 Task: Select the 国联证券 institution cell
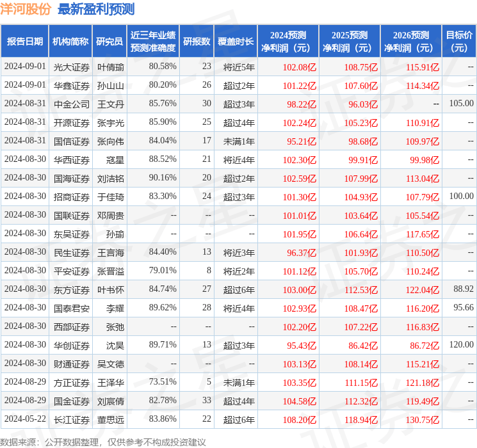(x=72, y=216)
